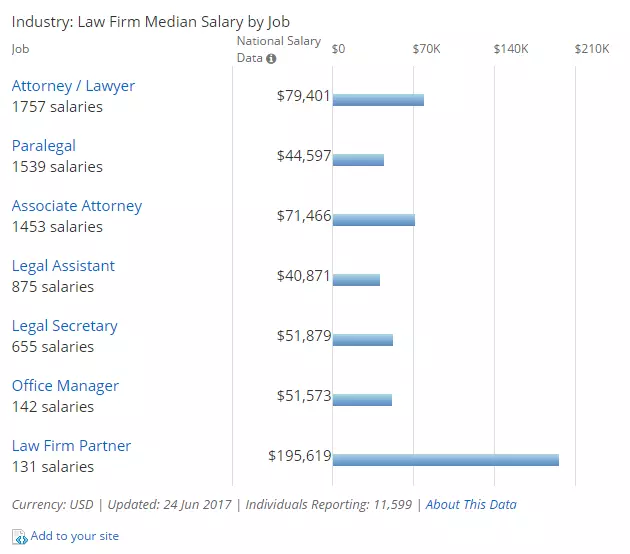
Task: Open the Paralegal job link
Action: (44, 146)
